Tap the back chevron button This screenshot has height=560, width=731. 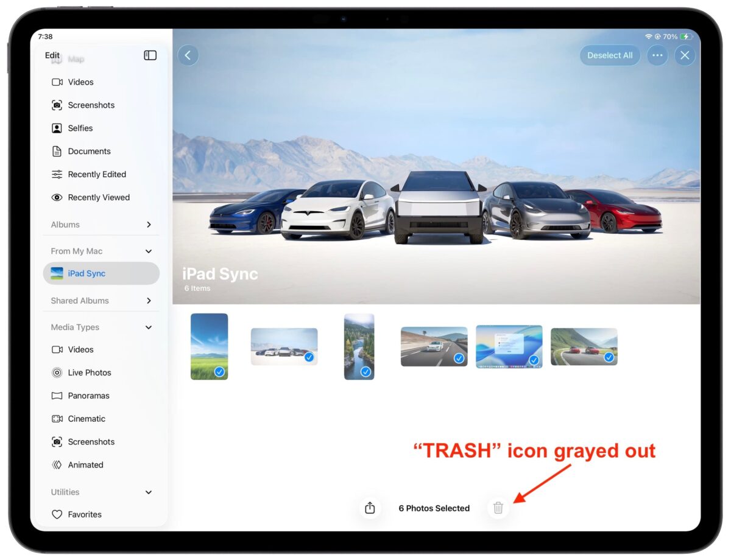[x=188, y=55]
